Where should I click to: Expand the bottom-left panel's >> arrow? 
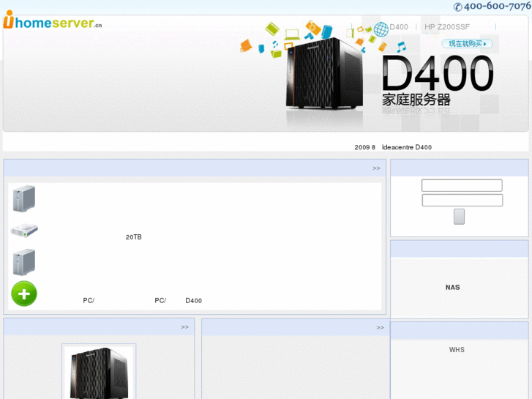[x=184, y=327]
